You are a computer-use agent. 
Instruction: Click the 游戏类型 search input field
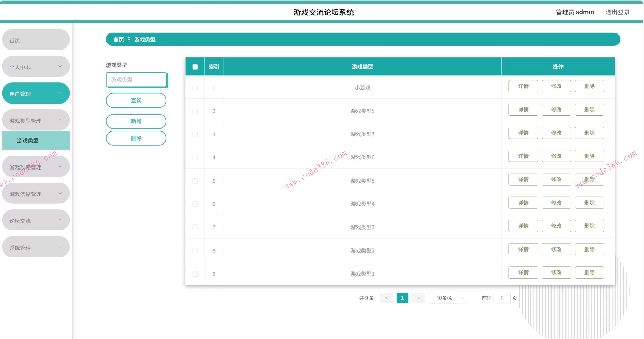(136, 80)
